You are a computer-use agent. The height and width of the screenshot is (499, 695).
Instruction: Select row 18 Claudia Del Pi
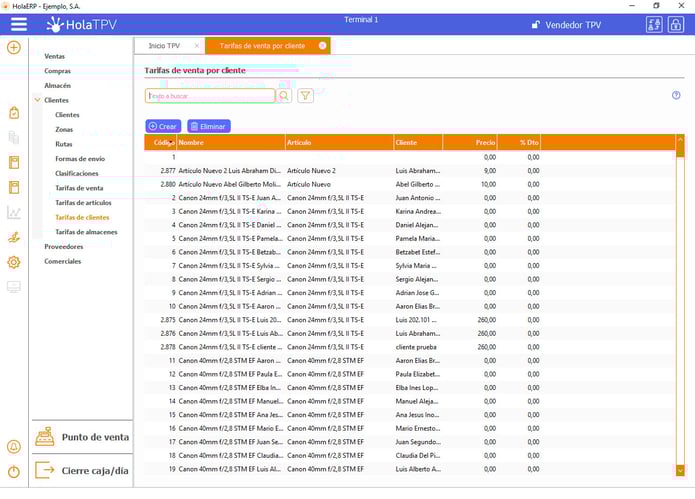[410, 456]
